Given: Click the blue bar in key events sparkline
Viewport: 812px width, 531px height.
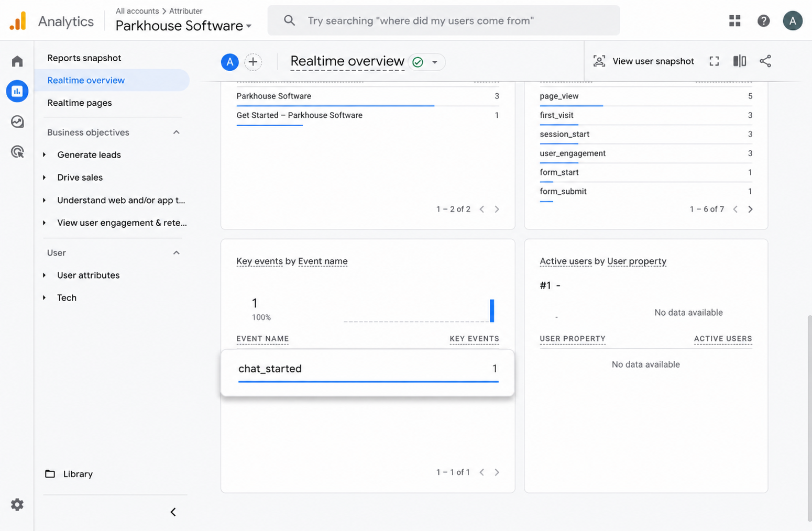Looking at the screenshot, I should 492,311.
